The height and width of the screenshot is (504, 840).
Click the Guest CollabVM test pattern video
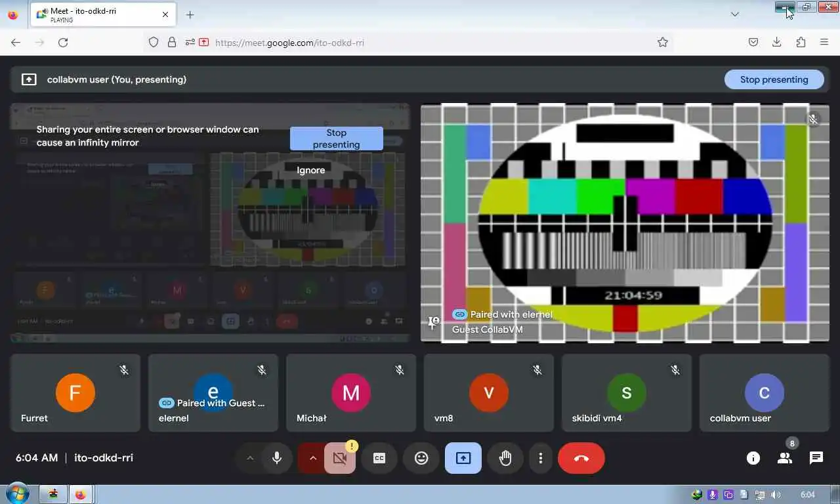625,222
